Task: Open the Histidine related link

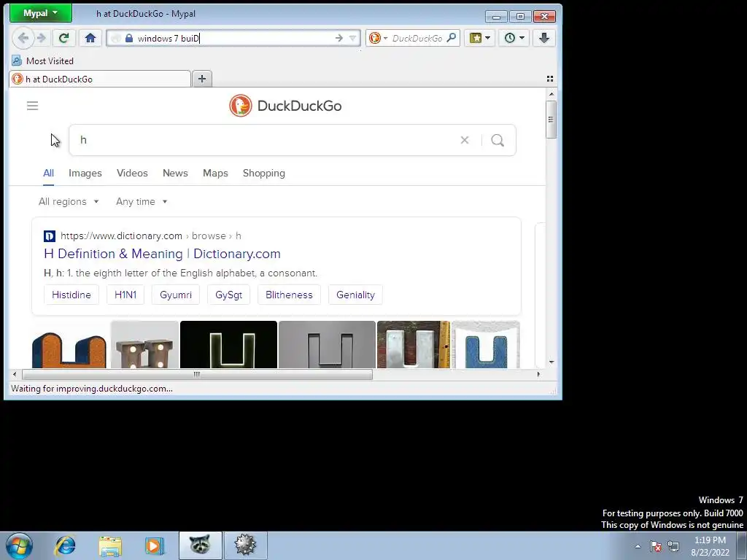Action: (x=71, y=295)
